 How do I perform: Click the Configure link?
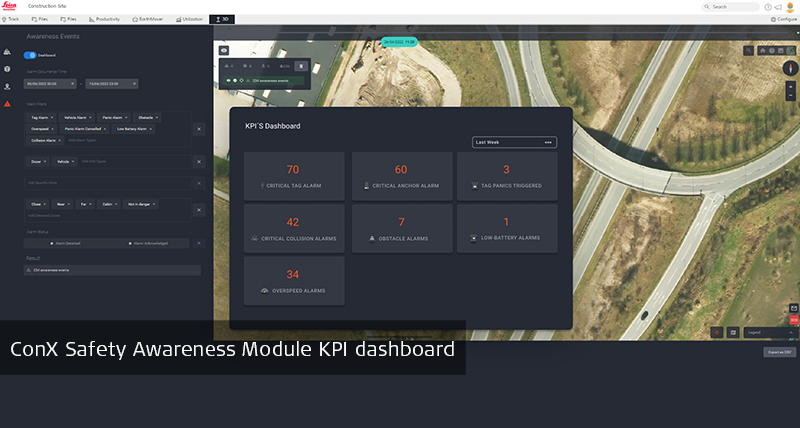coord(784,19)
